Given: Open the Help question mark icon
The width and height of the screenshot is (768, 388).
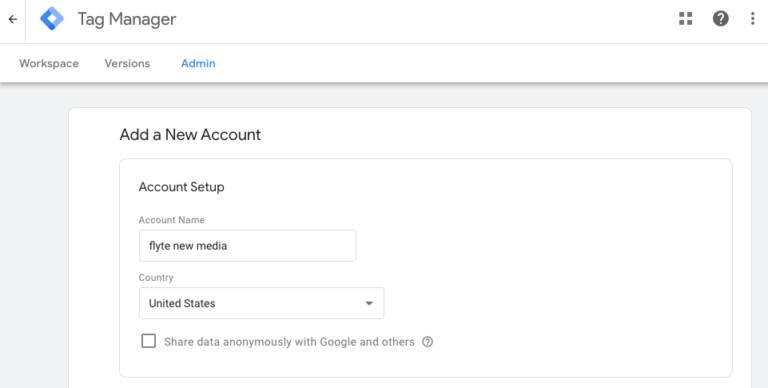Looking at the screenshot, I should 720,19.
